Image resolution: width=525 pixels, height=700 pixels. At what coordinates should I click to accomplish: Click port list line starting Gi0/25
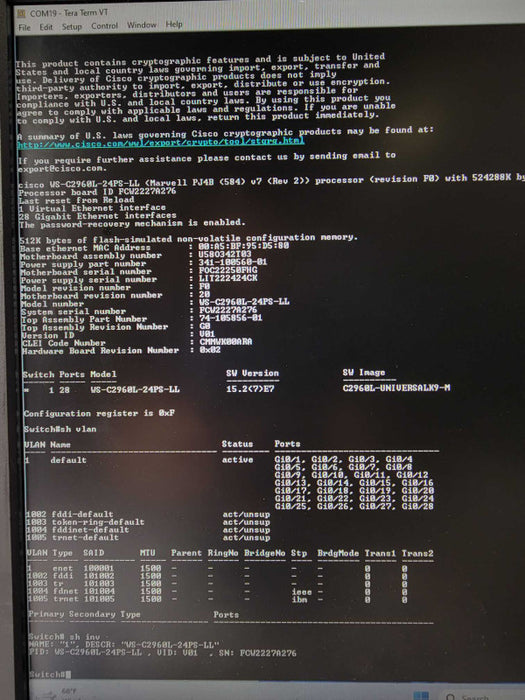pyautogui.click(x=354, y=506)
